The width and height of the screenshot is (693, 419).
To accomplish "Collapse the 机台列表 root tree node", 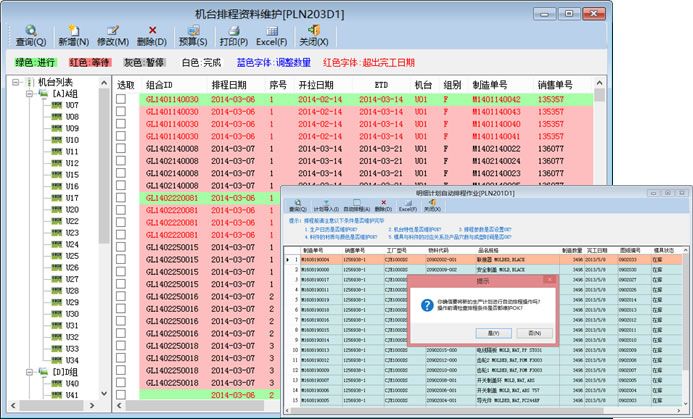I will (x=16, y=82).
